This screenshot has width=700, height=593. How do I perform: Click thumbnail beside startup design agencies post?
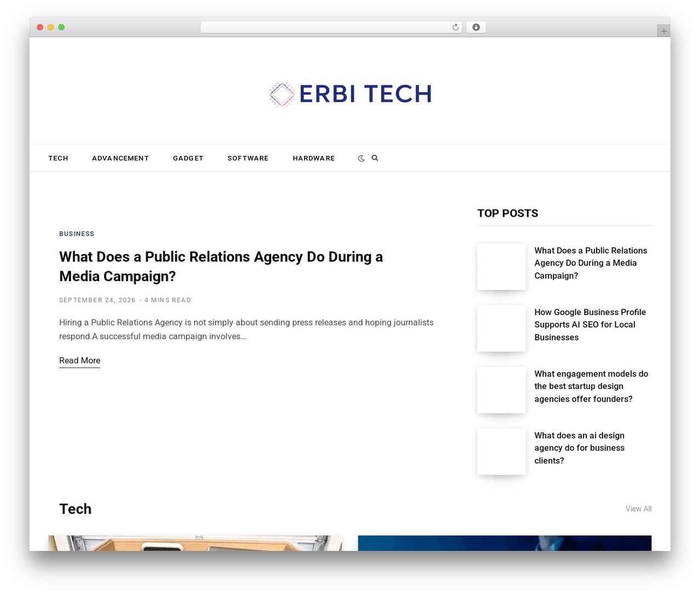click(501, 390)
